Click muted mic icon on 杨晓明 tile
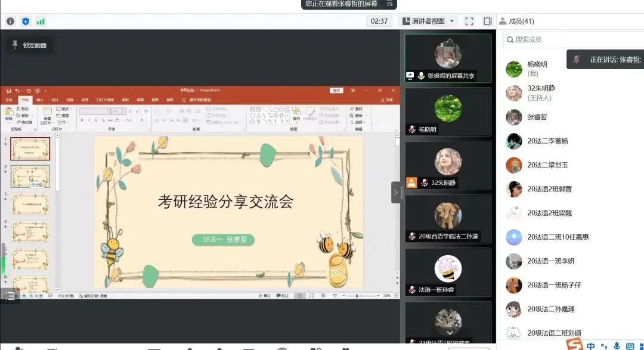The width and height of the screenshot is (644, 350). tap(411, 129)
